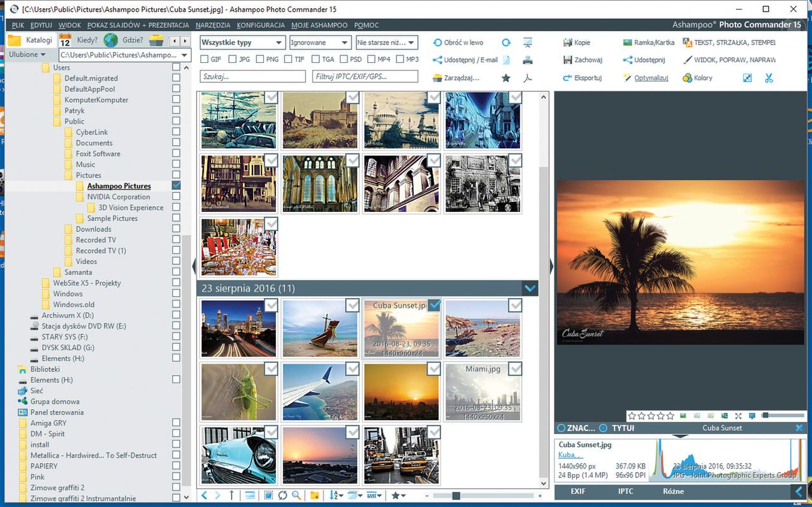Select the ZNAC... radio button
This screenshot has width=812, height=507.
[x=561, y=428]
